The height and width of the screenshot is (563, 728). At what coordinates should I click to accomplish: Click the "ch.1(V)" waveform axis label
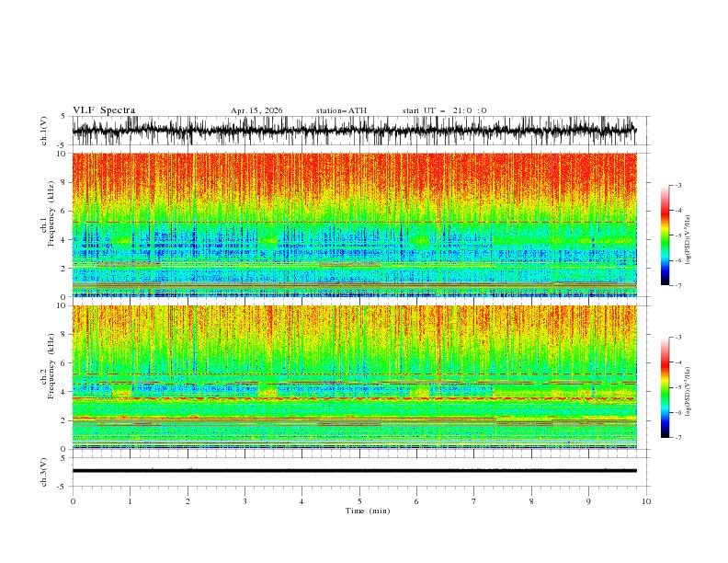point(44,131)
